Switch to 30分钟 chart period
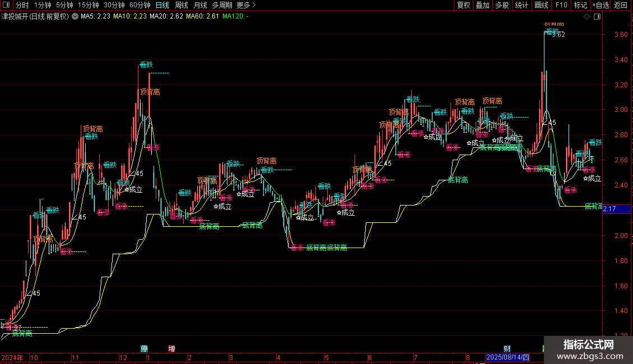The height and width of the screenshot is (364, 633). click(x=114, y=5)
